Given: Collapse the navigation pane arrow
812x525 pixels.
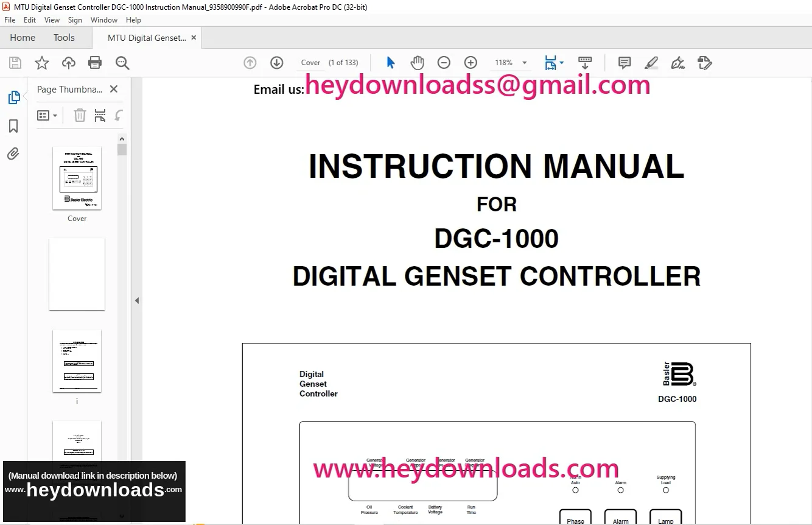Looking at the screenshot, I should pyautogui.click(x=137, y=300).
